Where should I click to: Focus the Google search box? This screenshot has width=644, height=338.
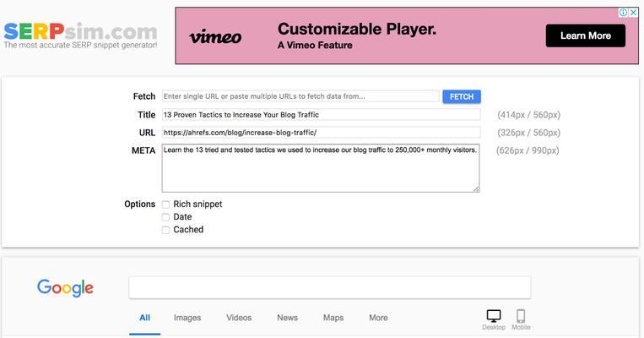[x=330, y=287]
